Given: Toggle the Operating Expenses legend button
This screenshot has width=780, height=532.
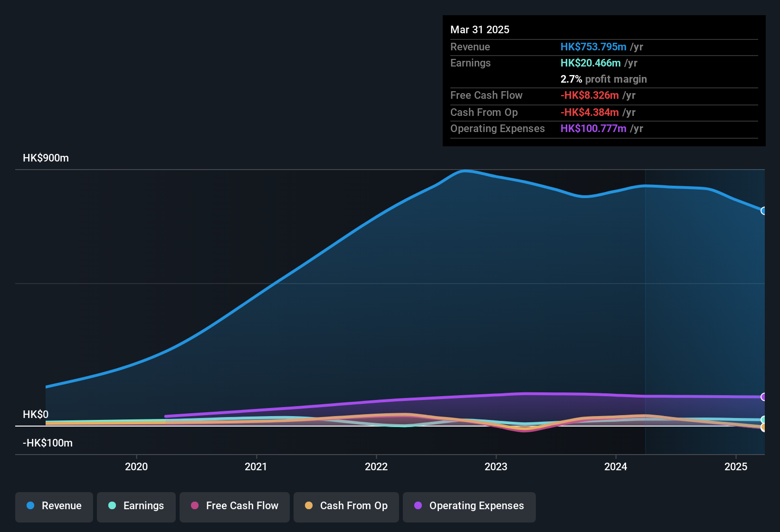Looking at the screenshot, I should [469, 507].
